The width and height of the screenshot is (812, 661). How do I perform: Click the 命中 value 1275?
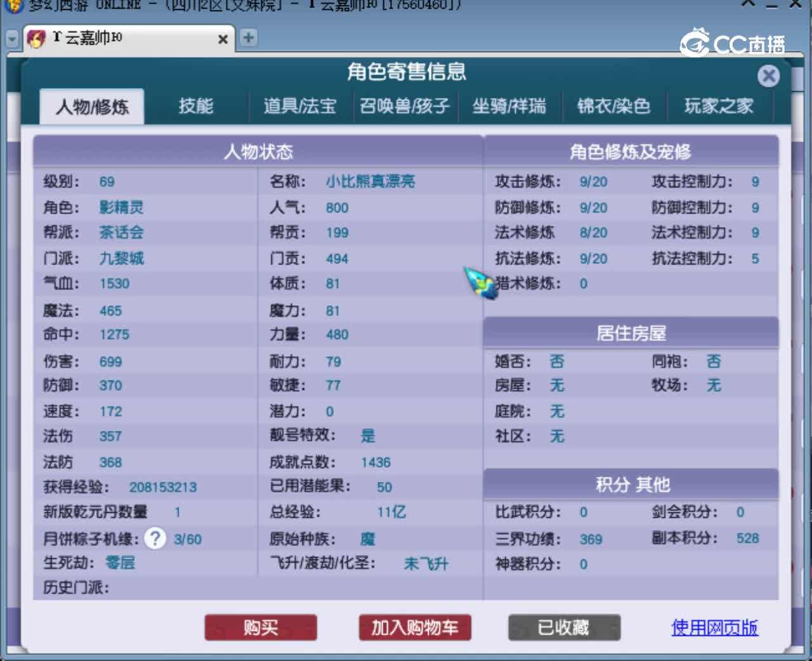point(115,334)
